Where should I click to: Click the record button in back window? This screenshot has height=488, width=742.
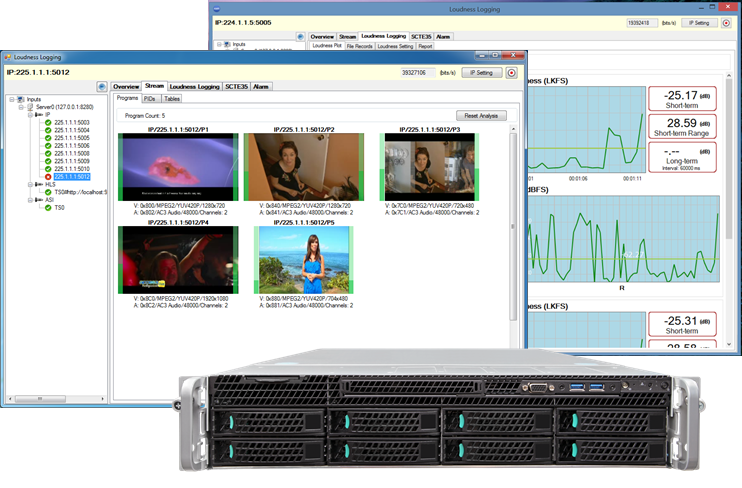(x=726, y=23)
